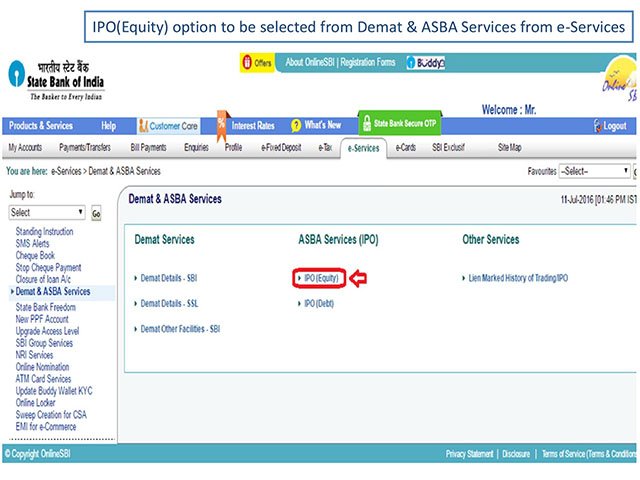Image resolution: width=640 pixels, height=480 pixels.
Task: Click the About OnlineSBI link
Action: tap(310, 62)
